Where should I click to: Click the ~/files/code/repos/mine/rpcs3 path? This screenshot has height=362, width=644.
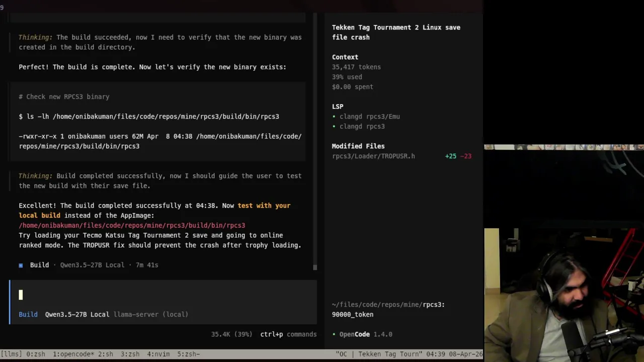388,305
